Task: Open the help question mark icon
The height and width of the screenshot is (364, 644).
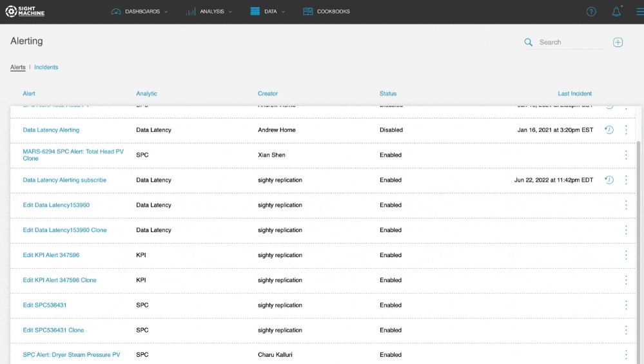Action: pos(591,12)
